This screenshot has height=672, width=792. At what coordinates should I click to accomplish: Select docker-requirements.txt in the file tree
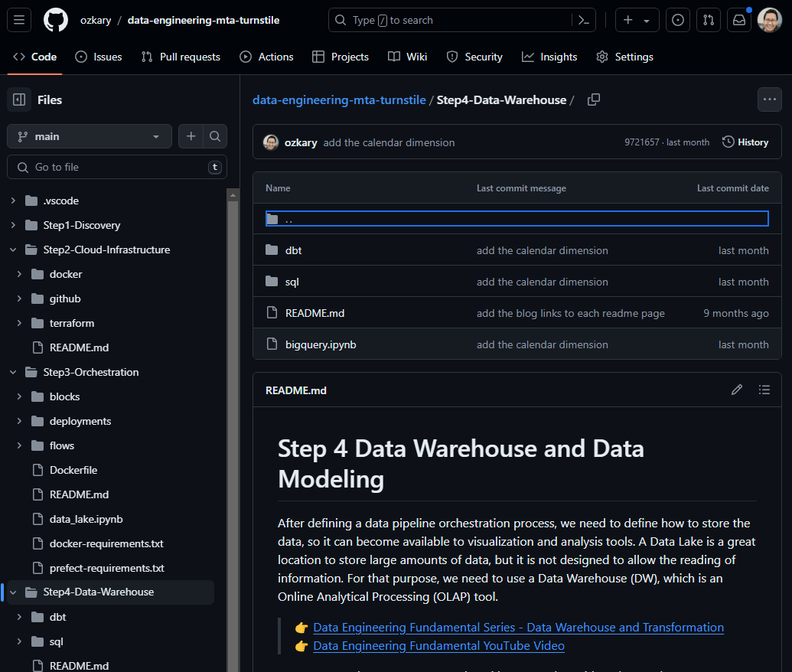click(x=106, y=543)
